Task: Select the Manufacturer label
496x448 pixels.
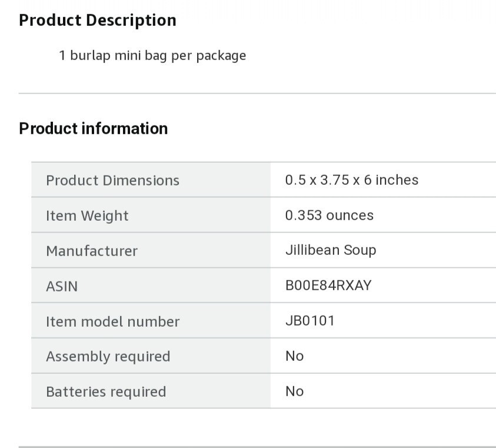Action: tap(92, 251)
